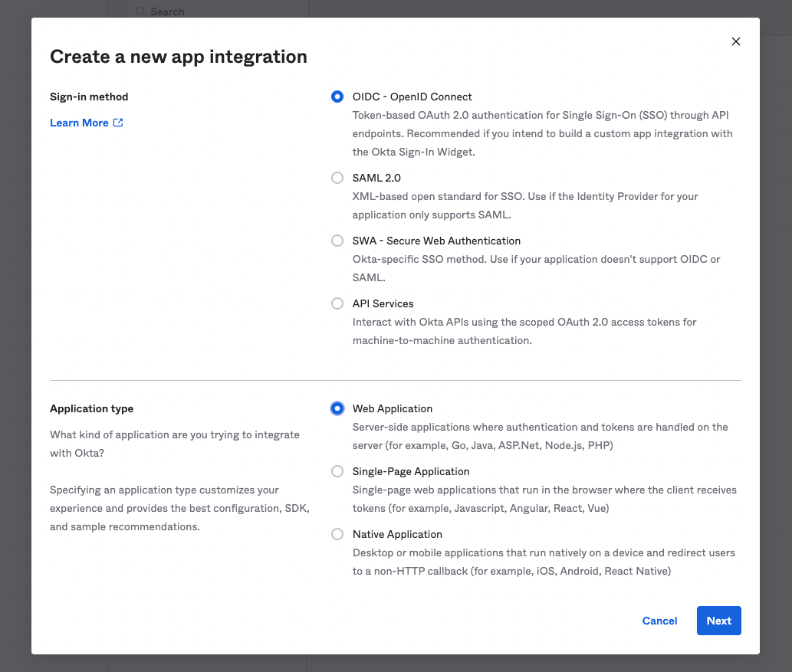Open the Learn More documentation link
792x672 pixels.
[x=79, y=123]
